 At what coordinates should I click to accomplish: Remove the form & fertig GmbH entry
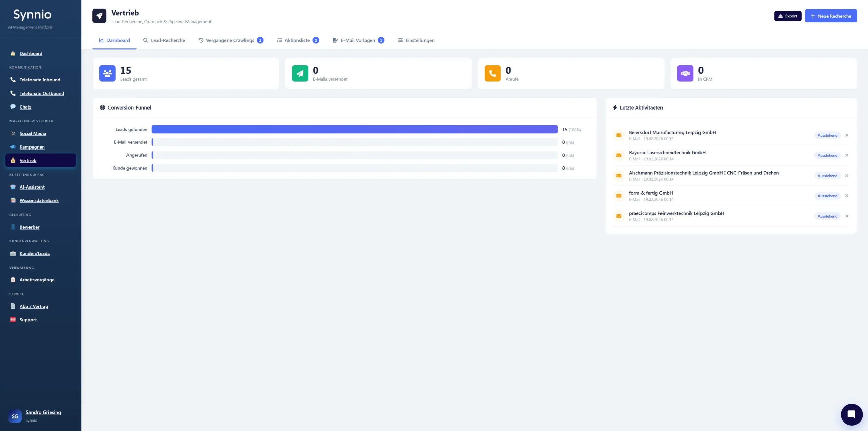pyautogui.click(x=847, y=196)
